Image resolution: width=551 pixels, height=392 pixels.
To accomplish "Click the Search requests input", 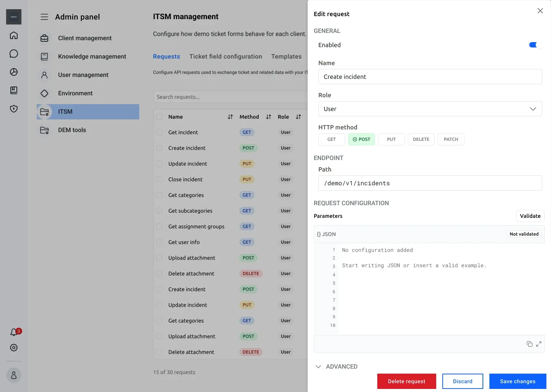I will coord(230,97).
